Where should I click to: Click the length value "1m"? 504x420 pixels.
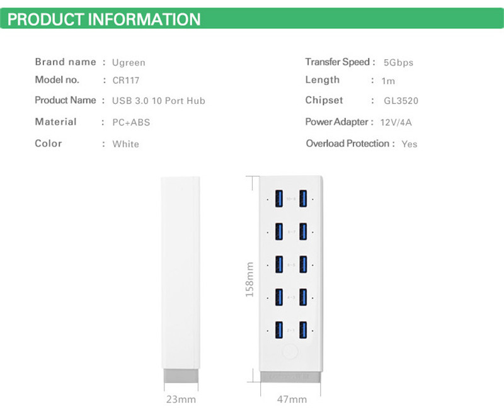click(x=388, y=81)
